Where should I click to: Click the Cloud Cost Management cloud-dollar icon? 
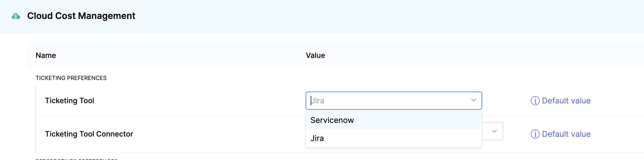(x=16, y=16)
